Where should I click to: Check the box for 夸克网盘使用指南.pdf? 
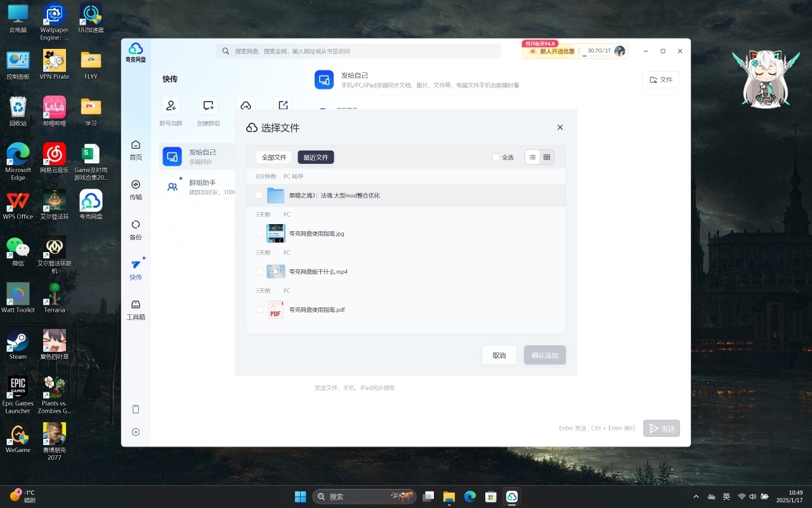pyautogui.click(x=259, y=310)
